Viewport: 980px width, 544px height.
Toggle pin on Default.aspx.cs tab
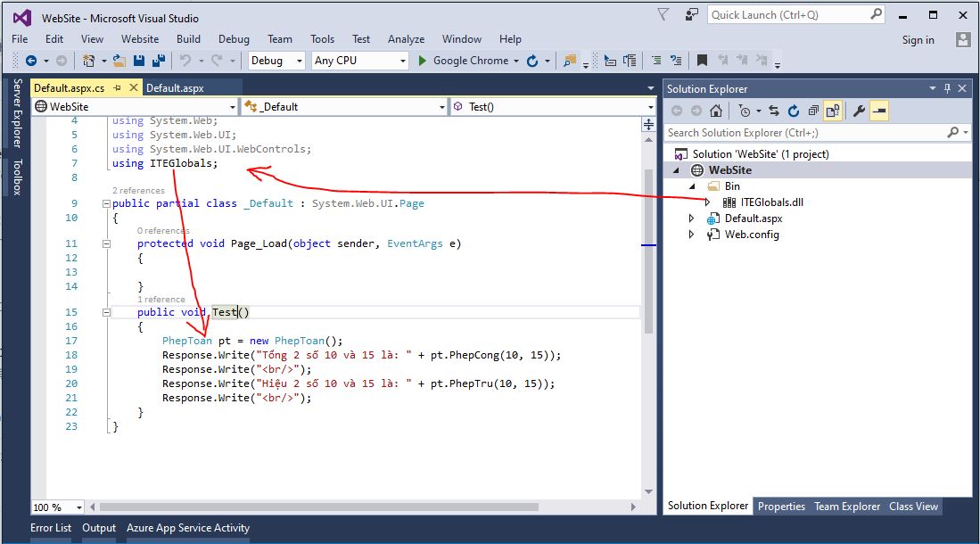click(117, 88)
